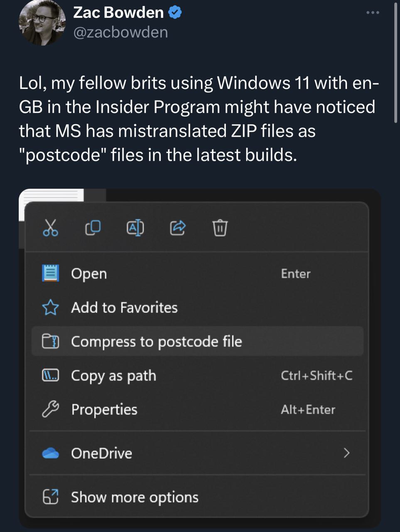Click the zipped folder compress icon
This screenshot has height=532, width=400.
point(51,342)
